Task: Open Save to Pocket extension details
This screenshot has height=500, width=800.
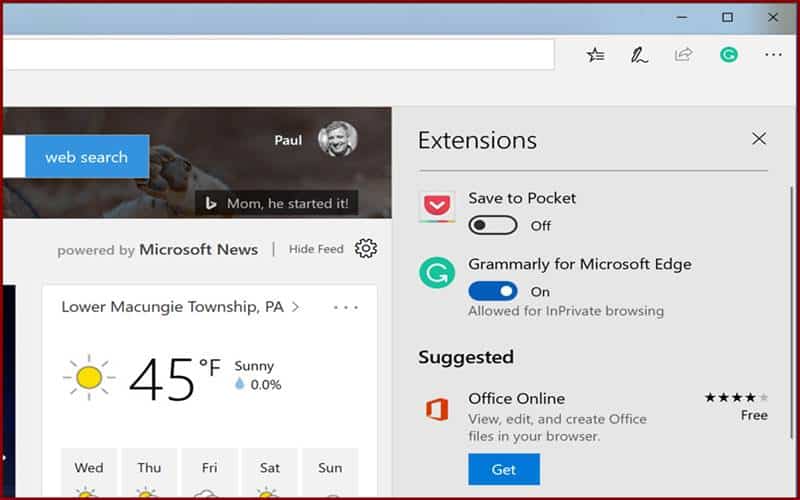Action: (521, 198)
